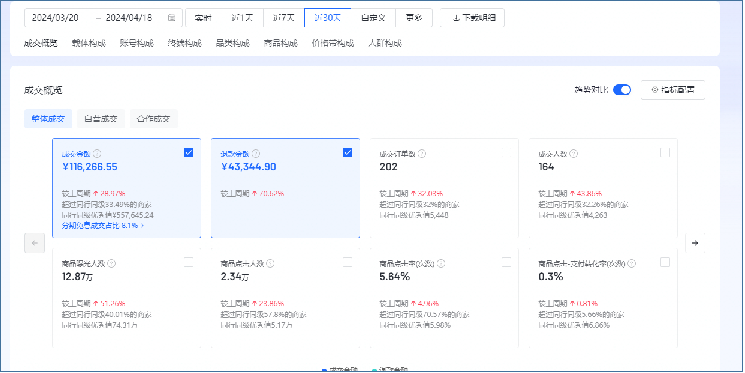745x373 pixels.
Task: Go to the 载体构成 section tab
Action: pyautogui.click(x=89, y=43)
